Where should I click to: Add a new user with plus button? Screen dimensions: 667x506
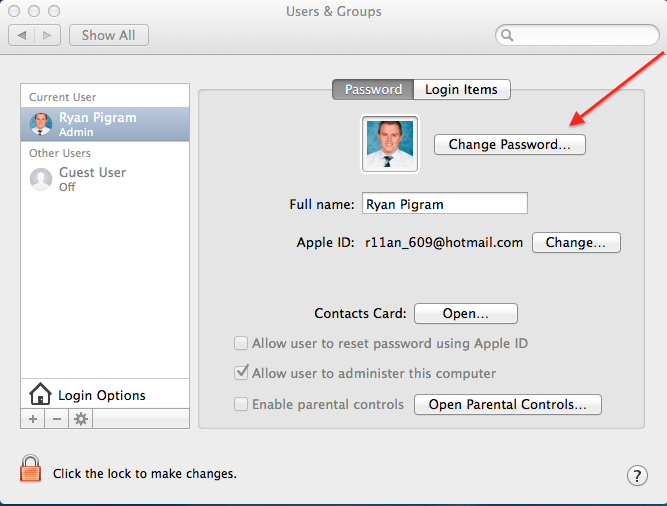click(x=33, y=419)
